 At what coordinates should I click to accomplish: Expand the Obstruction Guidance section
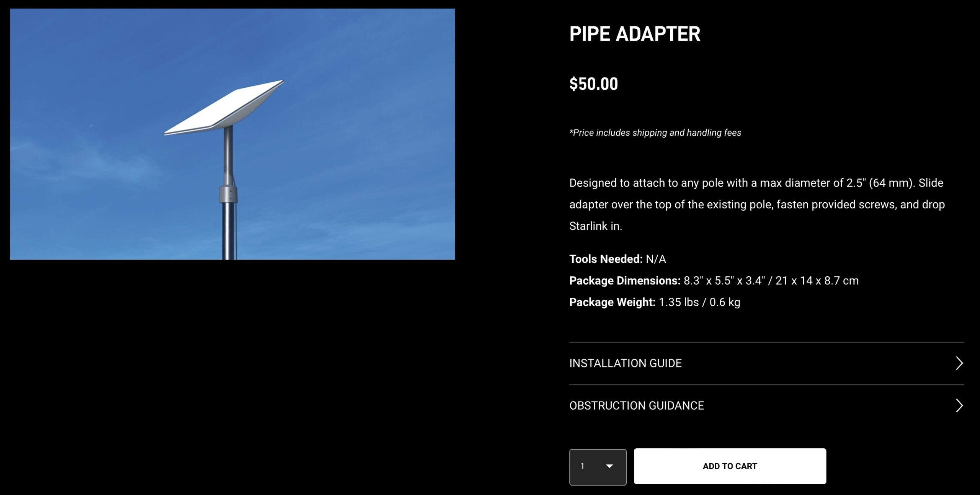tap(637, 405)
